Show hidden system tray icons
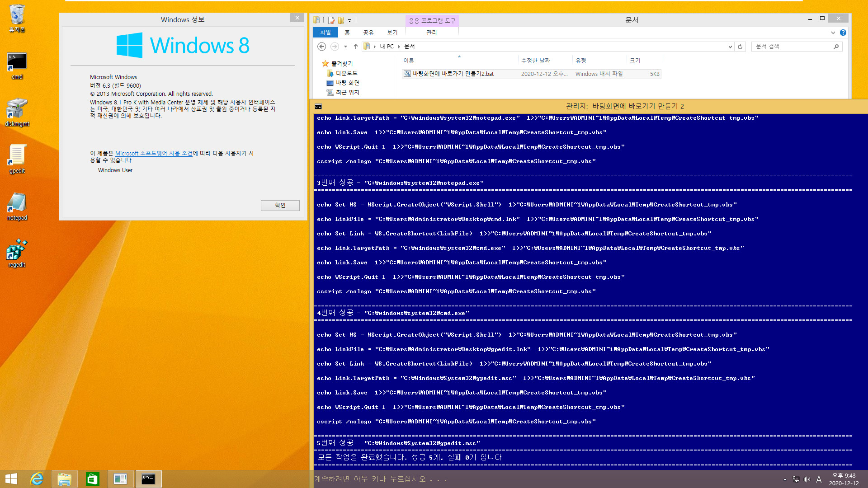This screenshot has width=868, height=488. 785,479
